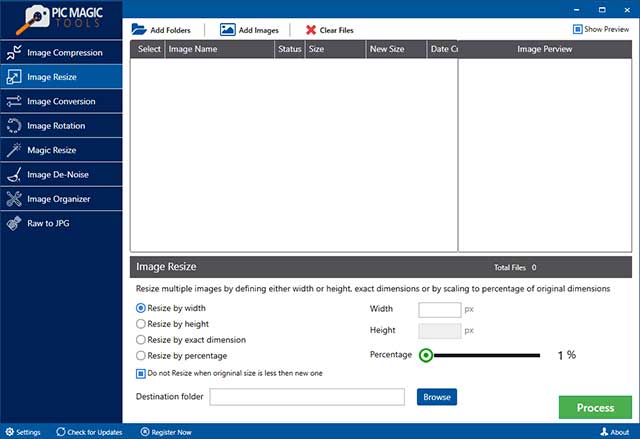This screenshot has height=439, width=640.
Task: Toggle the Do not Resize when smaller checkbox
Action: (x=141, y=373)
